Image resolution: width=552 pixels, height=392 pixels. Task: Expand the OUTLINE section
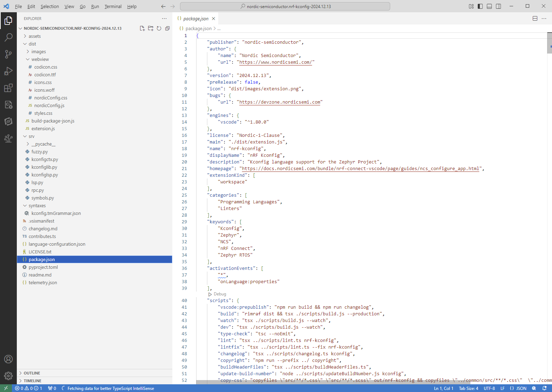pyautogui.click(x=95, y=373)
